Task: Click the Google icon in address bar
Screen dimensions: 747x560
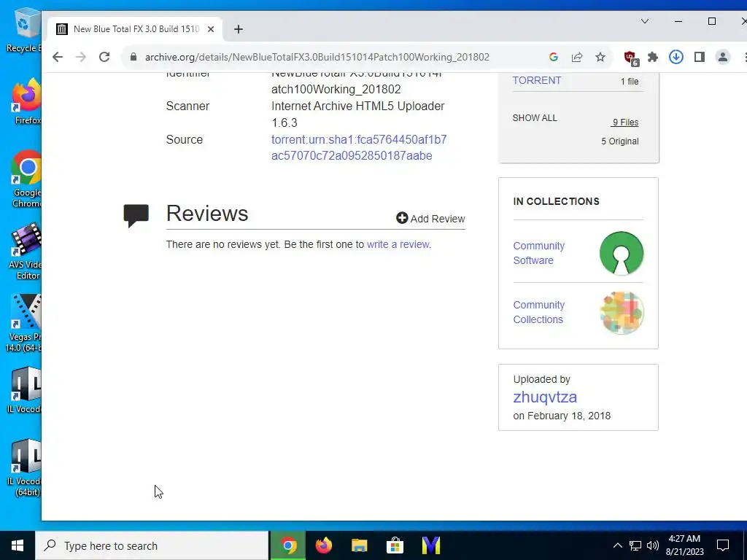Action: click(x=554, y=57)
